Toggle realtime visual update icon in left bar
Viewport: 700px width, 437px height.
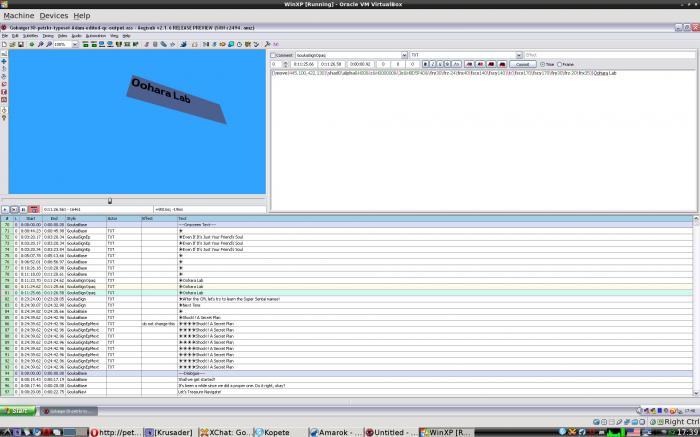[4, 110]
